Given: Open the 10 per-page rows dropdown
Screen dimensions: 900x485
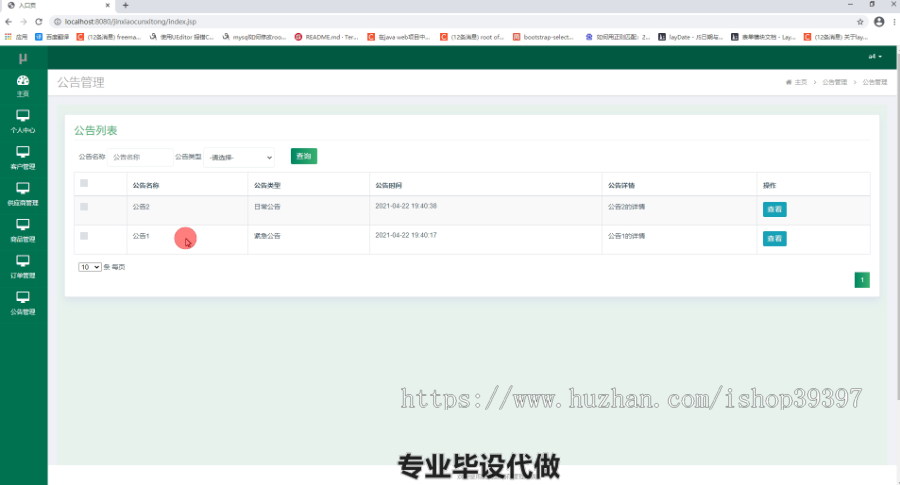Looking at the screenshot, I should (x=90, y=267).
